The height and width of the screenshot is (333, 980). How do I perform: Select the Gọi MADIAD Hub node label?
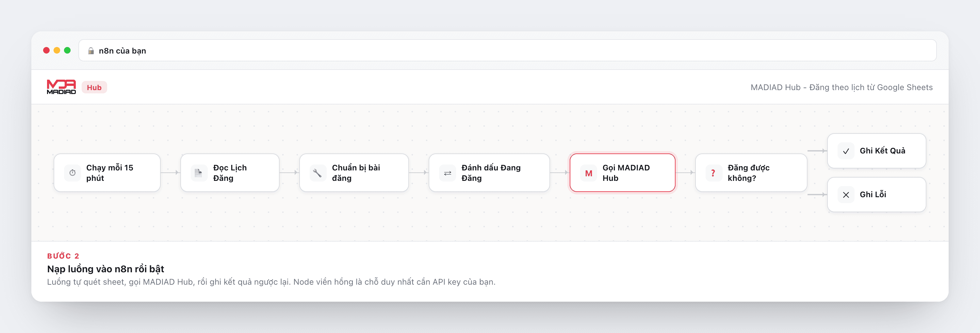(626, 173)
